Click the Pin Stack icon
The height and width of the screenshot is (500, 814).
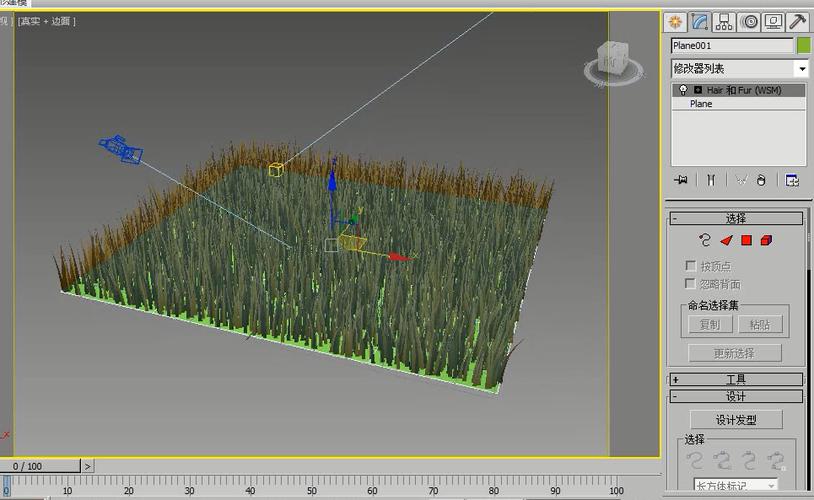click(681, 180)
